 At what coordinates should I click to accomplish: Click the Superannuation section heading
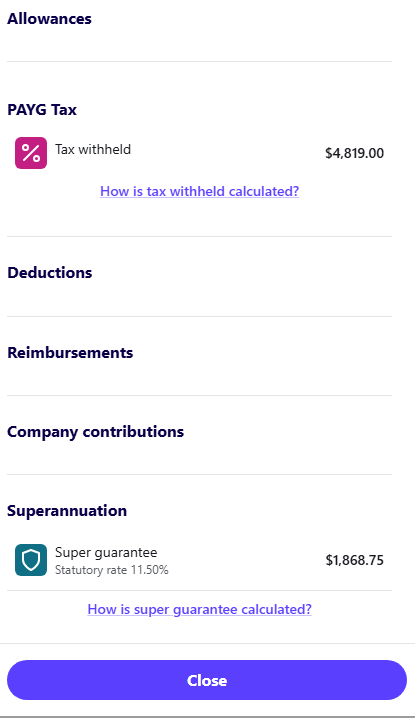tap(67, 511)
